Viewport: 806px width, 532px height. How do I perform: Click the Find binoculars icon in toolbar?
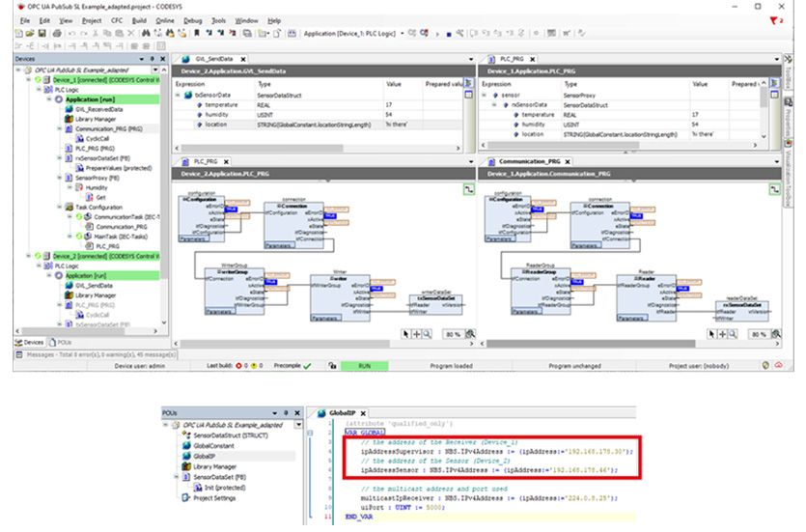[147, 33]
